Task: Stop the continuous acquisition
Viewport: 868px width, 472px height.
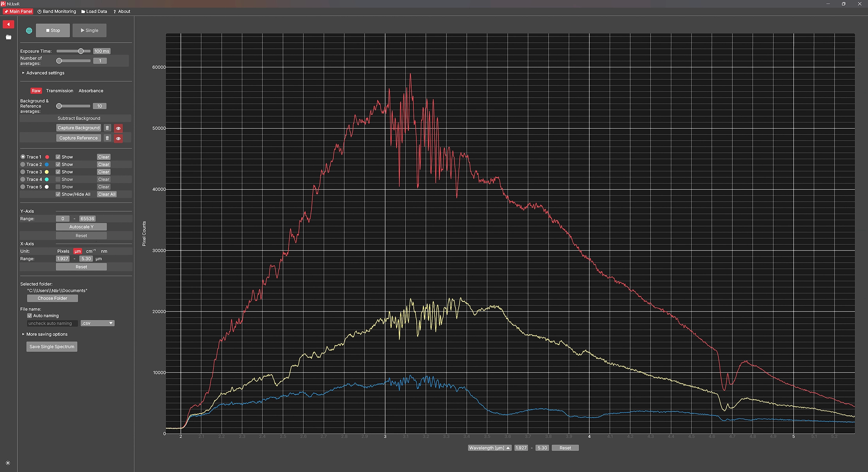Action: [x=53, y=30]
